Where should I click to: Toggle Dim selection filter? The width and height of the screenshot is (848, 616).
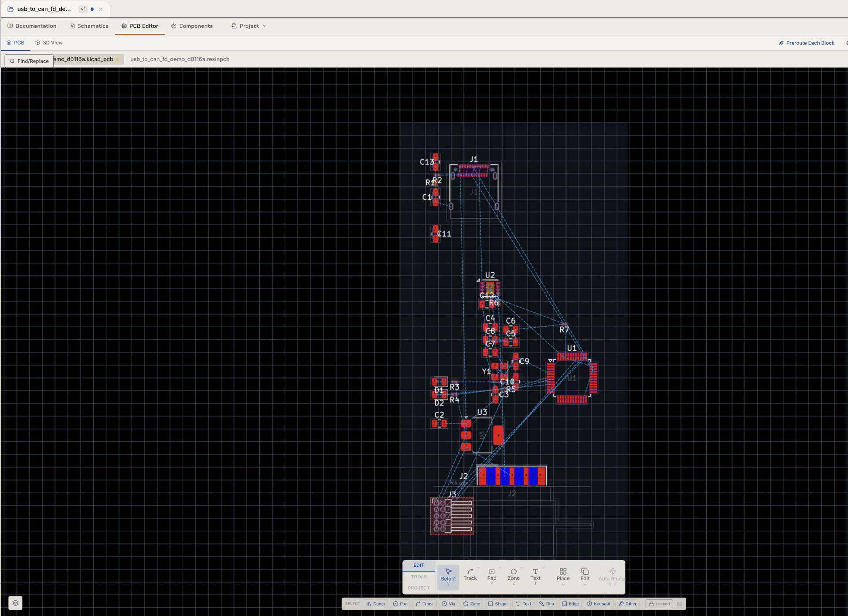coord(546,604)
